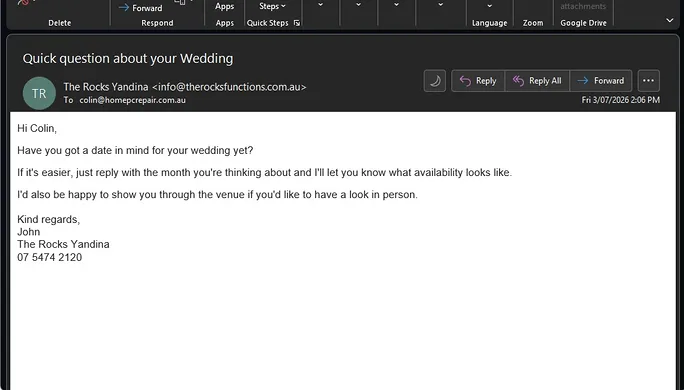Click the Zoom label in the ribbon
Image resolution: width=684 pixels, height=390 pixels.
click(533, 23)
